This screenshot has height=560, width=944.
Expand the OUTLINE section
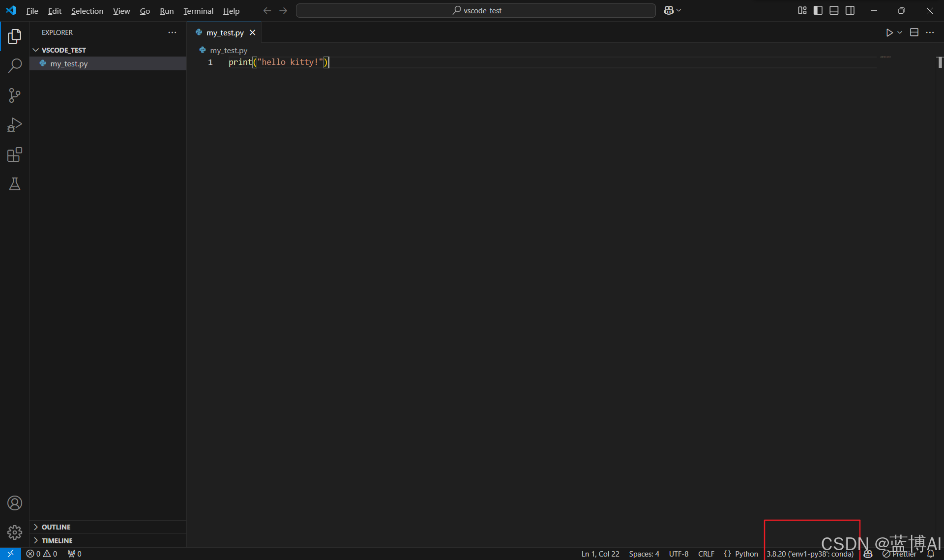56,527
